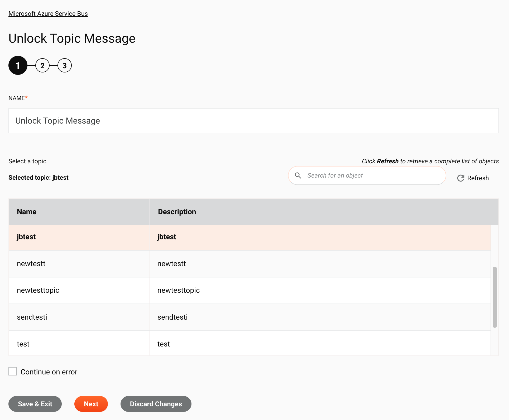This screenshot has width=509, height=420.
Task: Click step 1 filled circle indicator
Action: [18, 65]
